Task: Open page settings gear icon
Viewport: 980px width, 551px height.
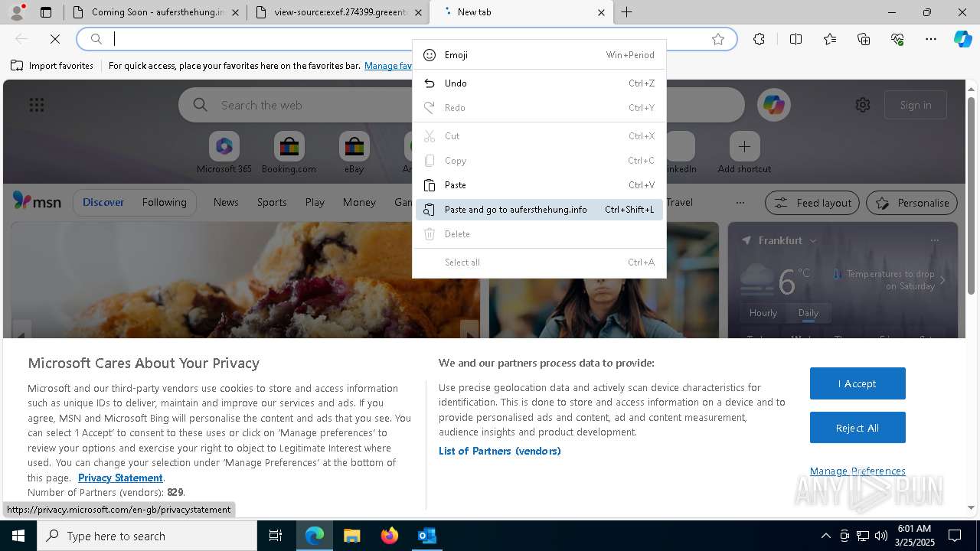Action: 863,105
